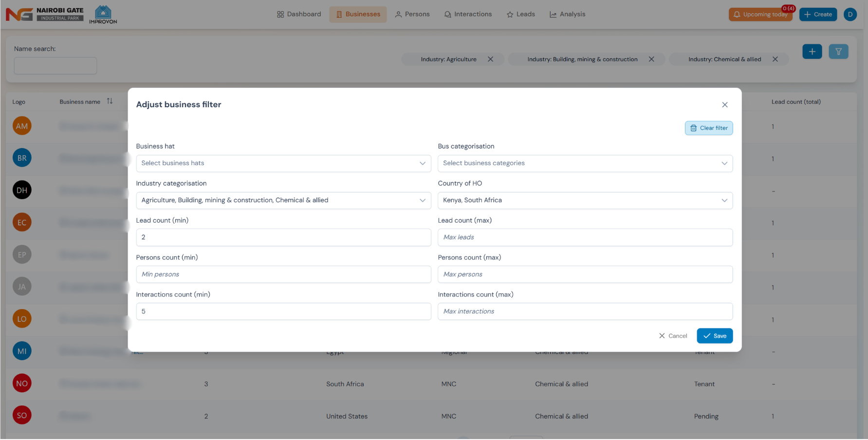Remove Industry: Building, mining & construction chip
This screenshot has width=868, height=440.
(x=651, y=59)
